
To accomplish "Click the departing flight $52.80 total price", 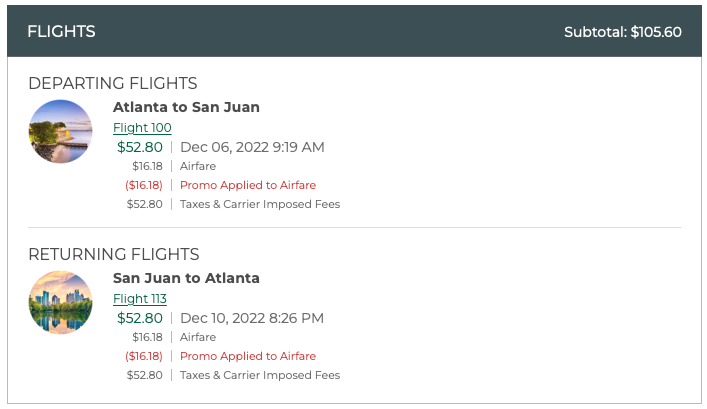I will (x=140, y=147).
